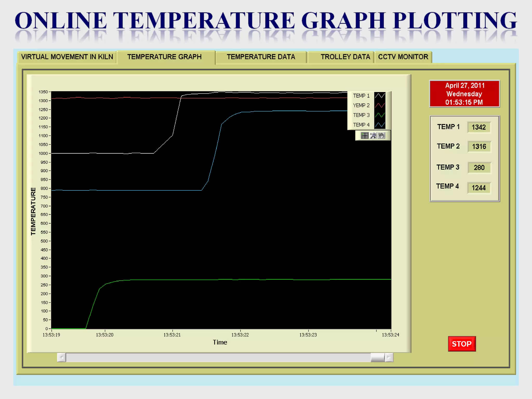This screenshot has width=532, height=399.
Task: Click the TEMP 4 blue plot legend icon
Action: click(x=380, y=125)
